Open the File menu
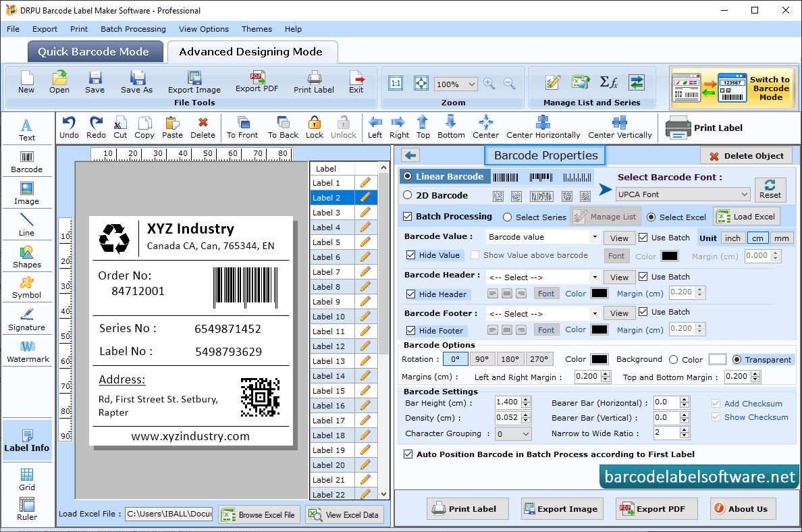 pos(14,29)
